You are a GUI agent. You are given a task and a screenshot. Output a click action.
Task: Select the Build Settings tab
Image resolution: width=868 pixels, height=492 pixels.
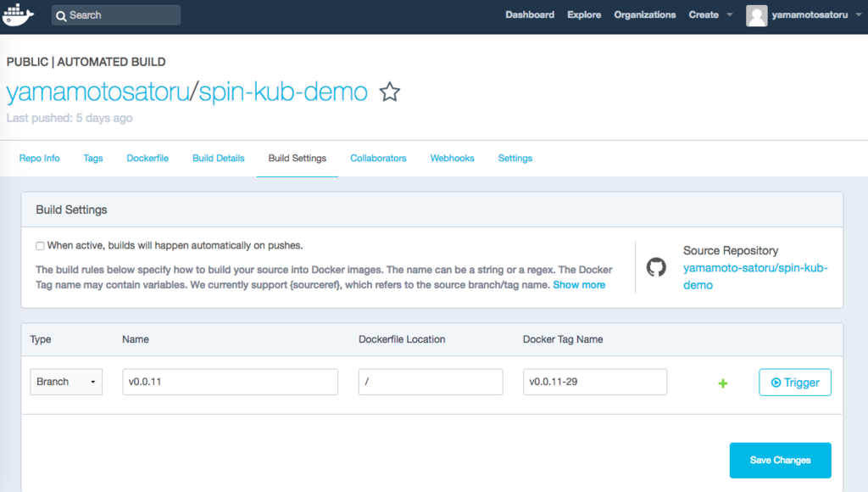tap(298, 158)
